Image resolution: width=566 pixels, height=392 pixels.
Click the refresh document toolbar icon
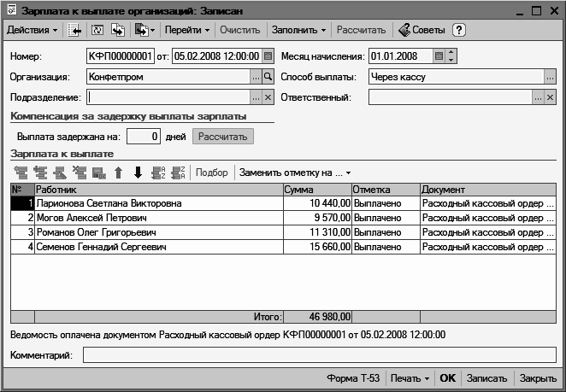97,30
